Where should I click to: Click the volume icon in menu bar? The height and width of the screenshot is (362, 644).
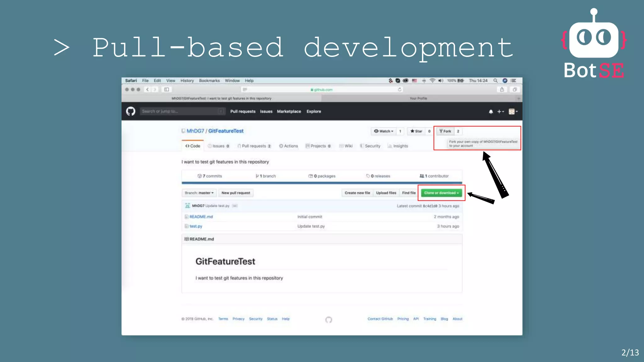(441, 80)
